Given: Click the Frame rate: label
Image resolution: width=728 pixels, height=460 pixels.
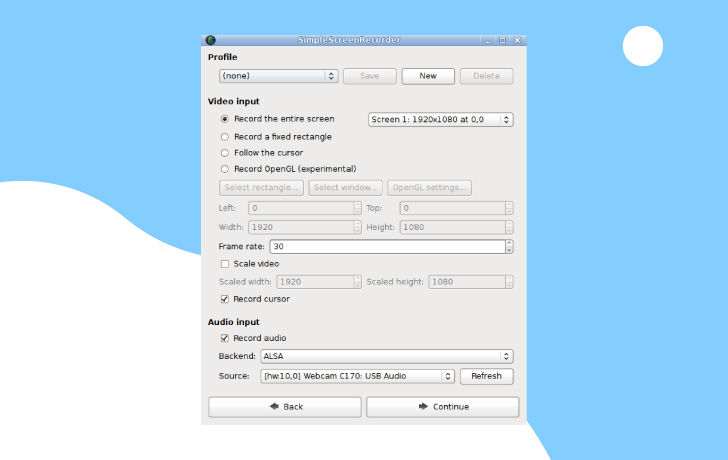Looking at the screenshot, I should 241,246.
